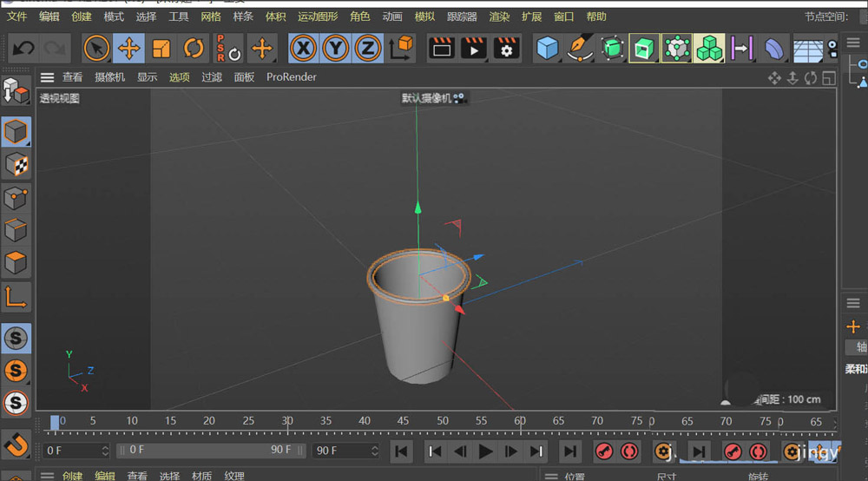Open the viewport 摄像机 menu
Viewport: 868px width, 481px height.
coord(109,77)
